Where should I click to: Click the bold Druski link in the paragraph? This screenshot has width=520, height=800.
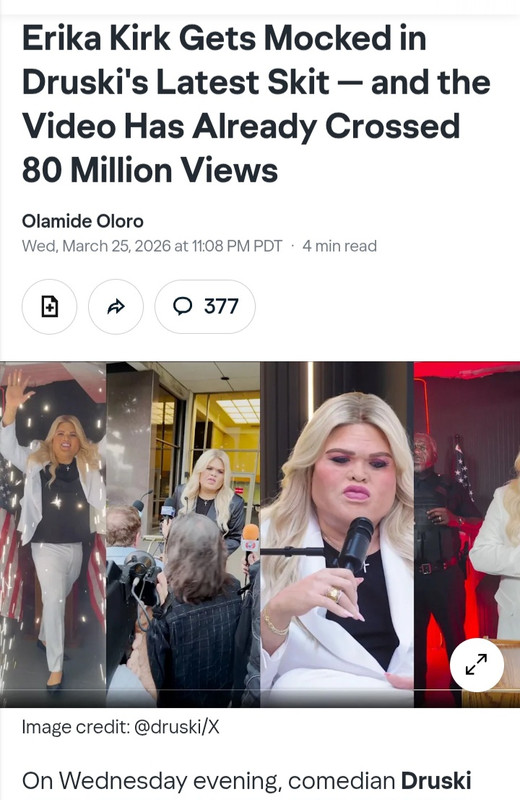click(436, 781)
